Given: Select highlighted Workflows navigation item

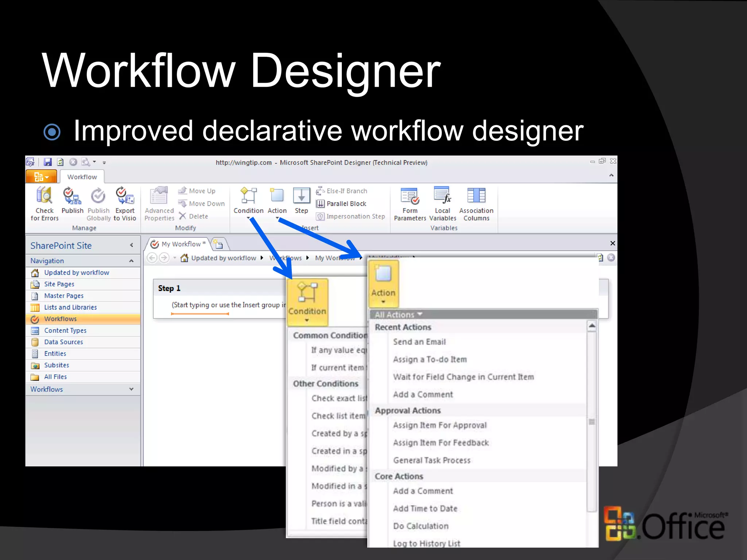Looking at the screenshot, I should pos(83,319).
